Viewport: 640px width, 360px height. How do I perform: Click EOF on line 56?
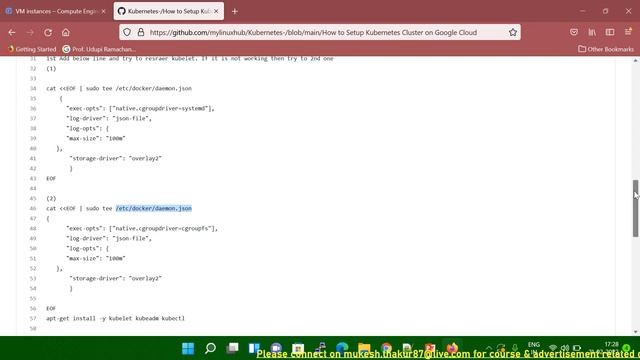tap(51, 308)
